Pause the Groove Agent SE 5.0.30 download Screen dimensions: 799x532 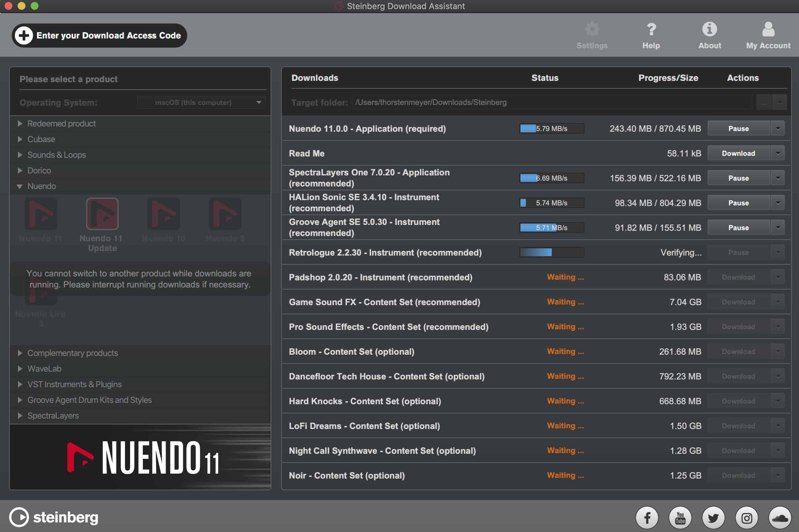[738, 228]
